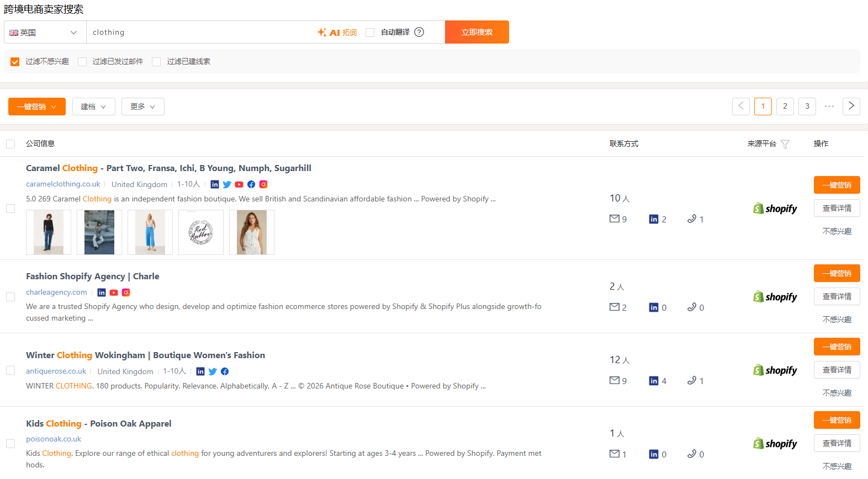The height and width of the screenshot is (479, 868).
Task: Open antiquerose.co.uk Facebook icon
Action: click(225, 371)
